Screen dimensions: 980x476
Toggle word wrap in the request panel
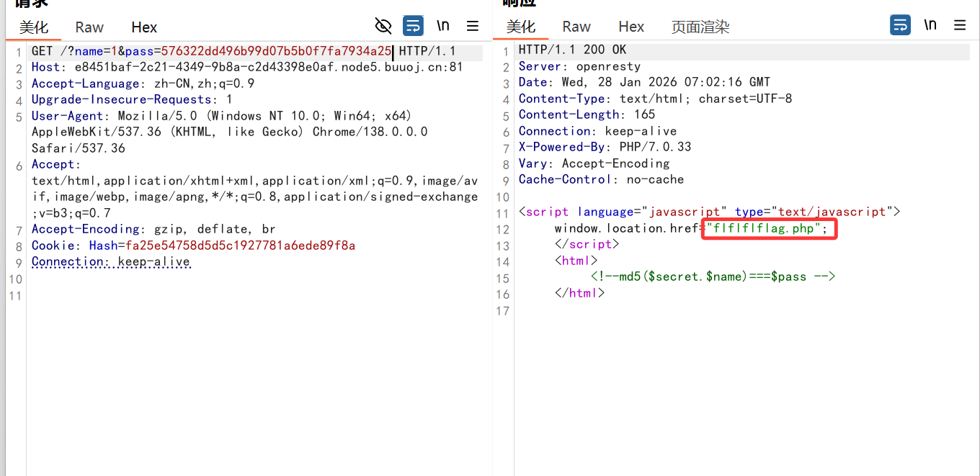[x=413, y=26]
